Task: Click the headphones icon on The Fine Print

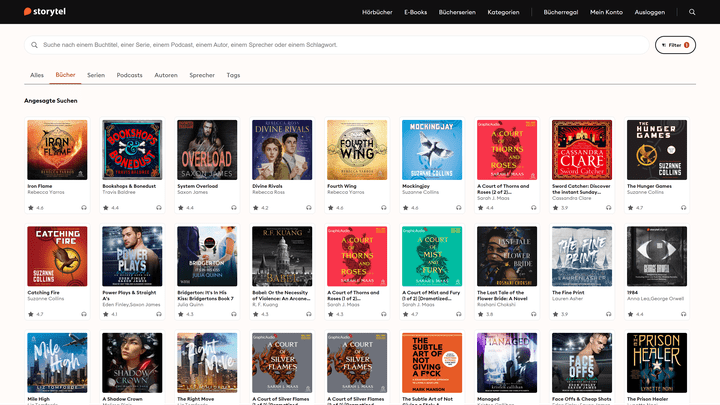Action: pyautogui.click(x=609, y=314)
